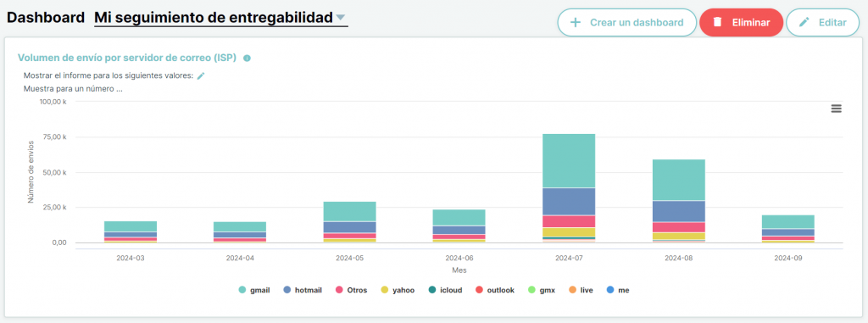Toggle icloud legend entry
The width and height of the screenshot is (868, 323).
pyautogui.click(x=444, y=290)
